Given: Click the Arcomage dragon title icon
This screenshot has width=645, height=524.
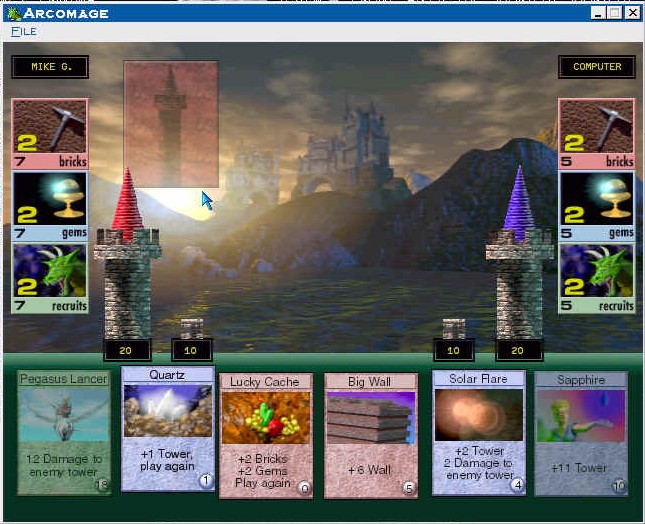Looking at the screenshot, I should click(x=14, y=14).
